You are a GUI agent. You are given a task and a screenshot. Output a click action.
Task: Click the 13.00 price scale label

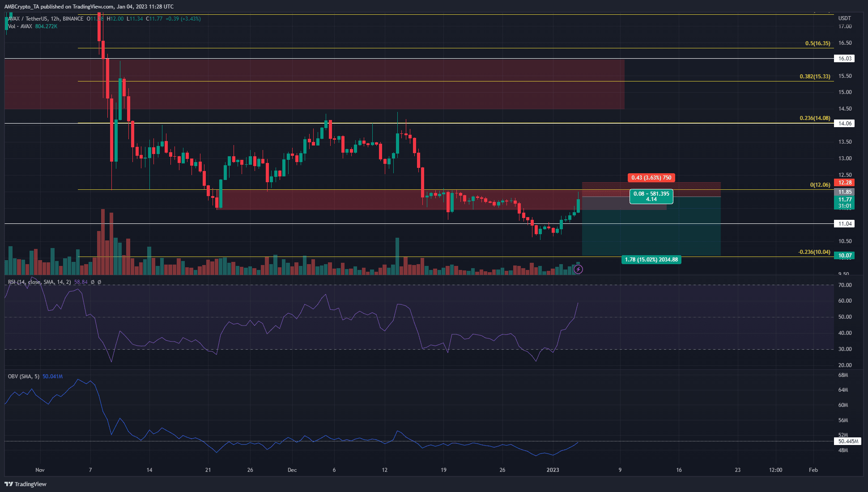pos(845,158)
